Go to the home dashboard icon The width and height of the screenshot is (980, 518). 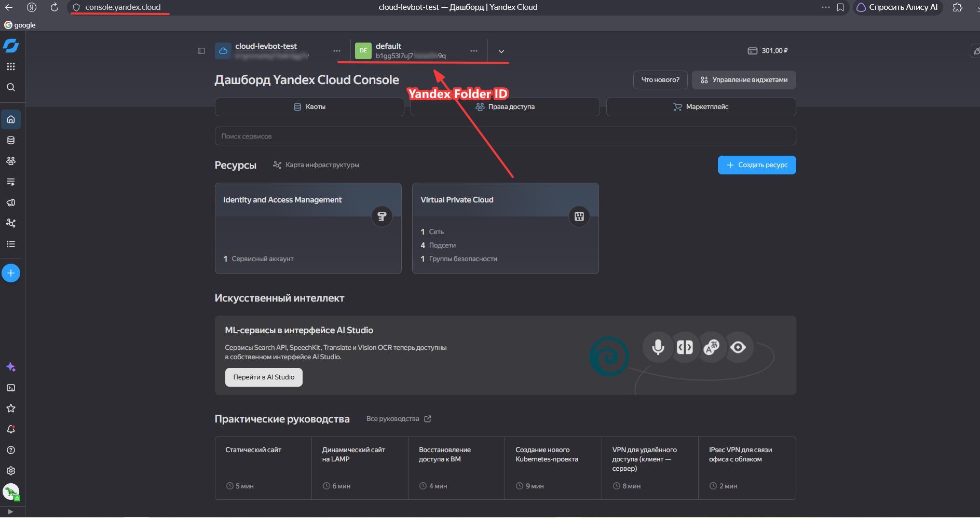[x=11, y=119]
